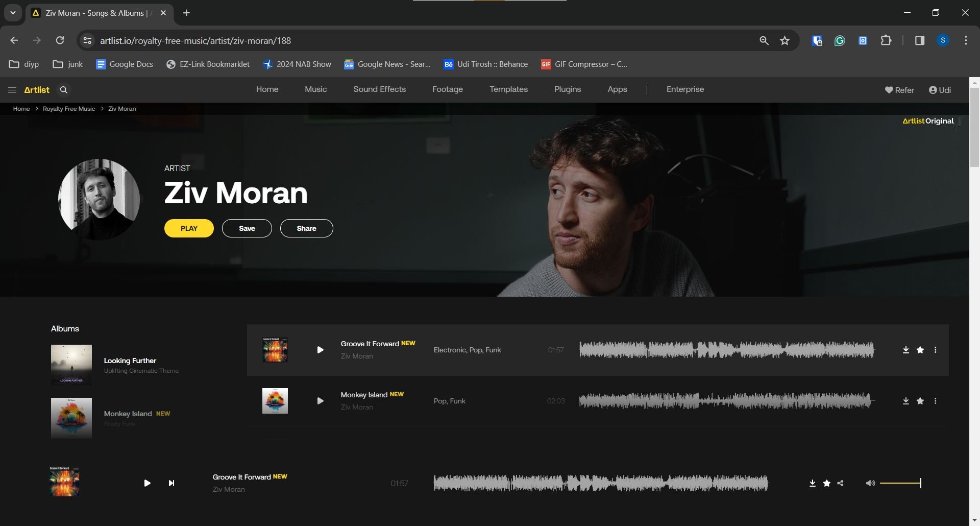Viewport: 980px width, 526px height.
Task: Open the Google Docs bookmark
Action: 125,64
